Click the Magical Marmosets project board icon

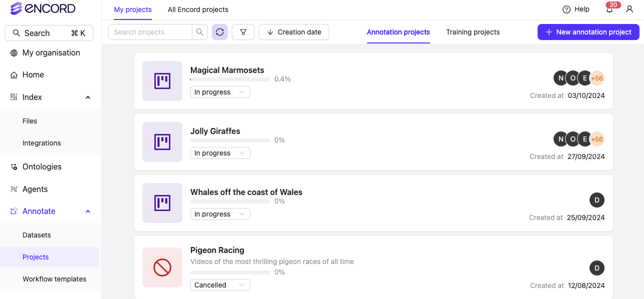click(x=162, y=81)
